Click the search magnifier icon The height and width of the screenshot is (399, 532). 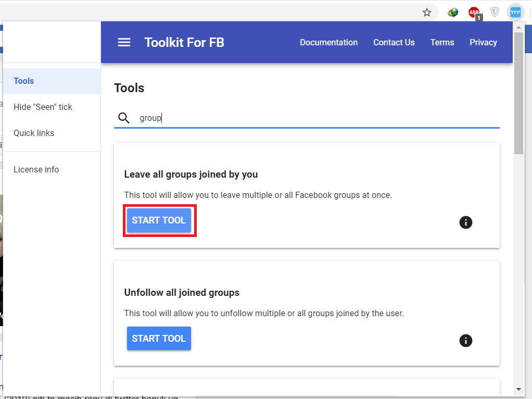coord(123,118)
